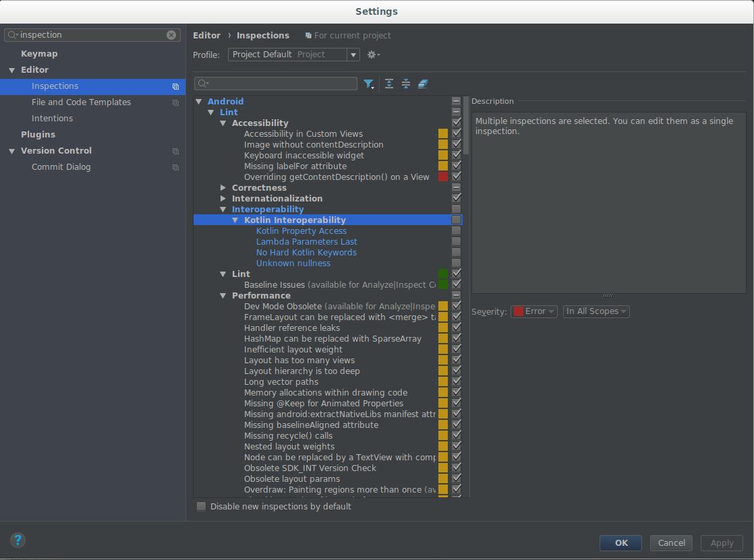Open the Severity Error dropdown
754x560 pixels.
(x=533, y=311)
